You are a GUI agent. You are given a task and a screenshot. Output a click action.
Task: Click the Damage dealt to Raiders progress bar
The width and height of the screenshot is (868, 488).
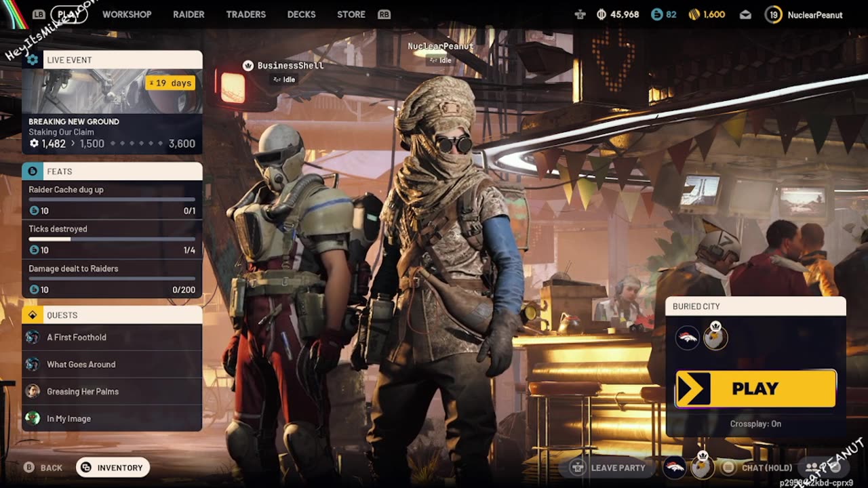tap(112, 279)
